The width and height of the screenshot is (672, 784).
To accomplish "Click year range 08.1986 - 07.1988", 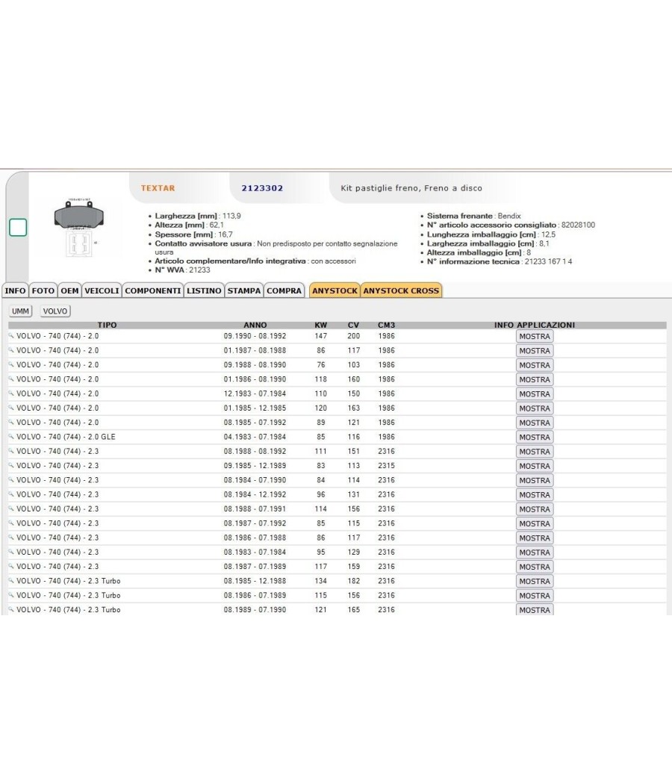I will [255, 538].
